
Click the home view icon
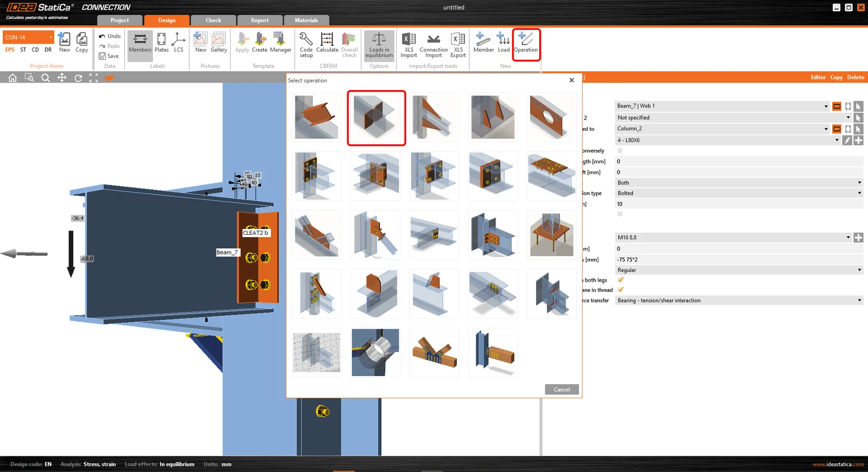point(12,78)
